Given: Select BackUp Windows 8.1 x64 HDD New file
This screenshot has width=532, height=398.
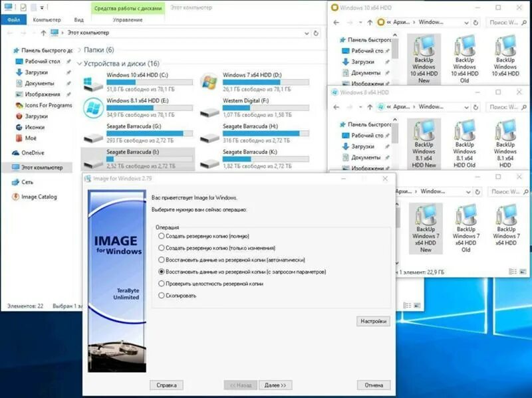Looking at the screenshot, I should pyautogui.click(x=424, y=144).
